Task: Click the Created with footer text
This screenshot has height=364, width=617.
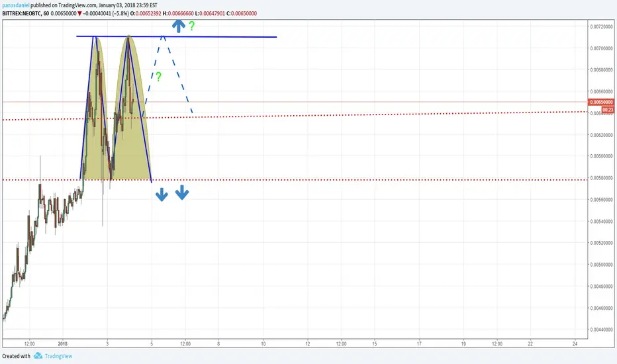Action: (16, 356)
